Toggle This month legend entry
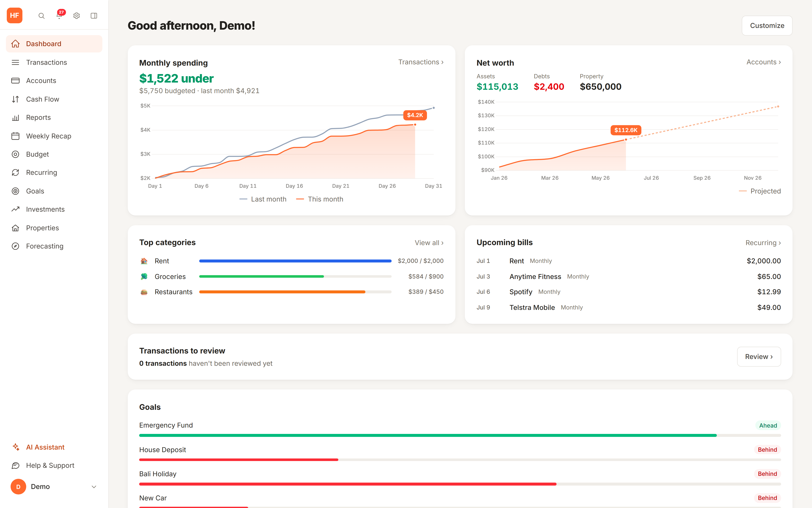The image size is (812, 508). point(320,199)
